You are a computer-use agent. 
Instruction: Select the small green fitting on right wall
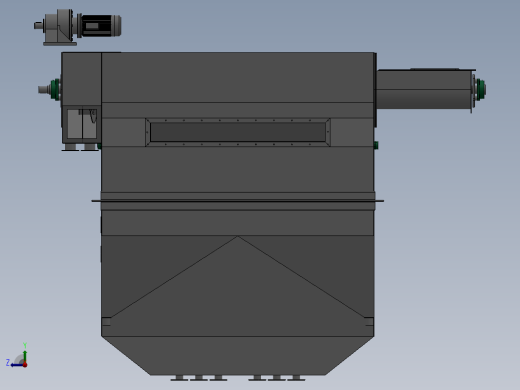coord(376,145)
